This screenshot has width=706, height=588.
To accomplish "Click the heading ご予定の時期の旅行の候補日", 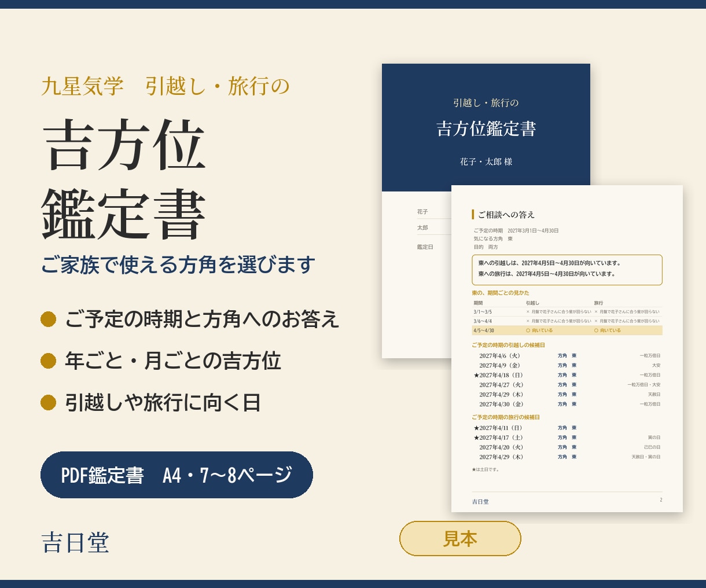I will click(506, 417).
